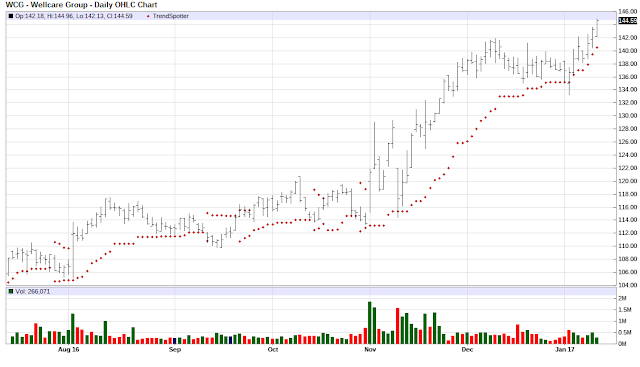Click the 142.00 price axis label

coord(627,38)
